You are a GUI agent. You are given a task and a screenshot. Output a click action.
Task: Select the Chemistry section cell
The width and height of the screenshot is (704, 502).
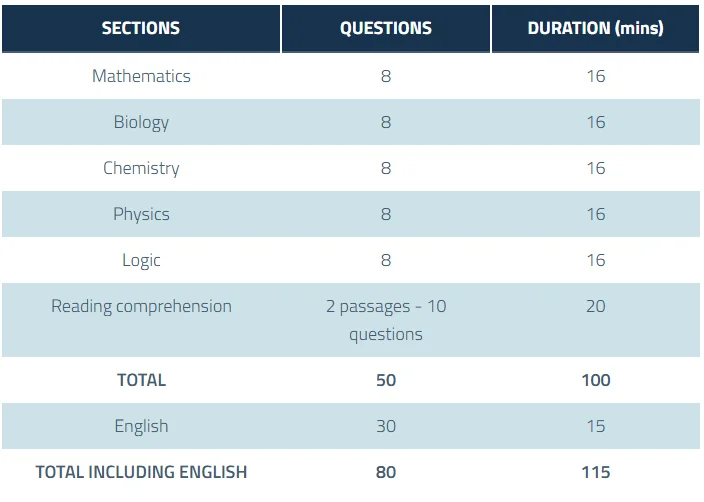(x=141, y=168)
